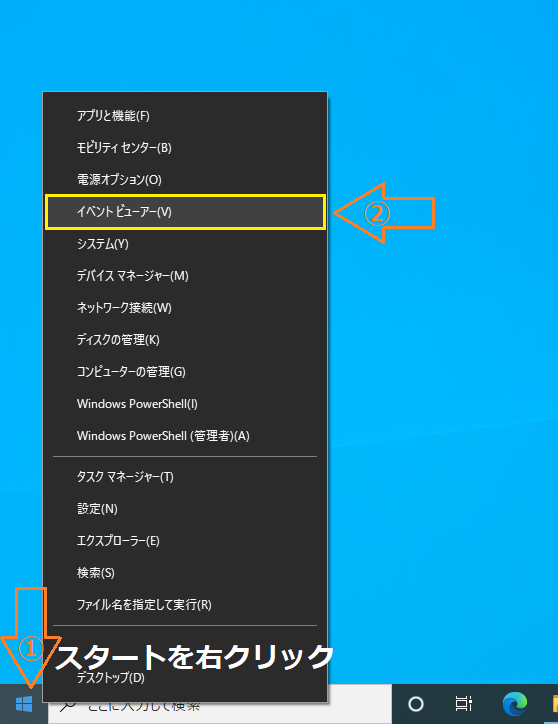Open エクスプローラー(E)

tap(185, 541)
